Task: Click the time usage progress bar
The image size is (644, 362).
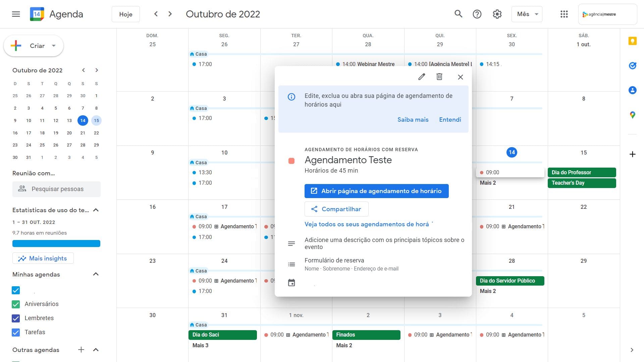Action: coord(56,244)
